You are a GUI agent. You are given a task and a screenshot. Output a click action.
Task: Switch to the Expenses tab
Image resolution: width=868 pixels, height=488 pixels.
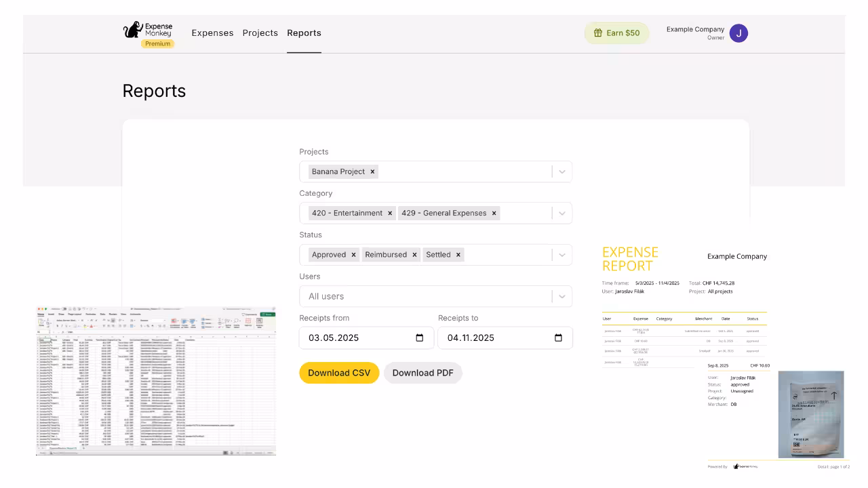tap(212, 33)
